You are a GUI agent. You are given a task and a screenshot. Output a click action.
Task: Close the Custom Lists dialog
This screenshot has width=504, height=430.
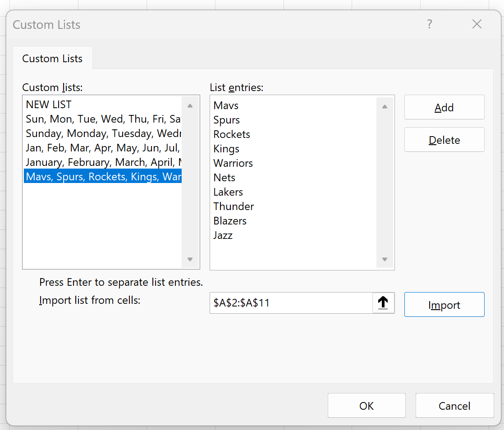[x=477, y=24]
